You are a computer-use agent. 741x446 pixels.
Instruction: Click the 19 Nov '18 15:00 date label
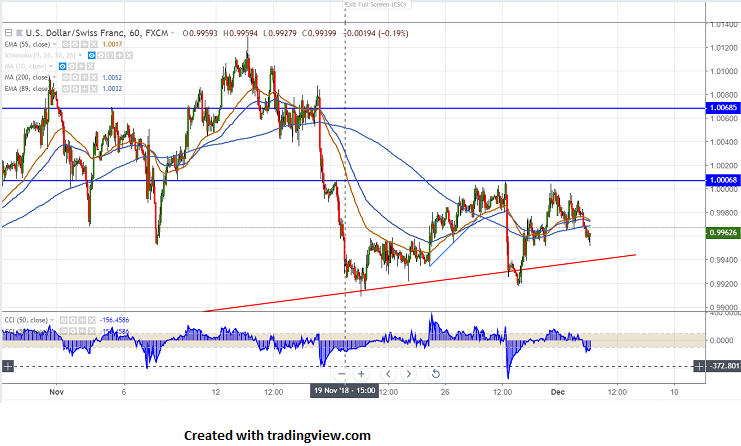[345, 390]
